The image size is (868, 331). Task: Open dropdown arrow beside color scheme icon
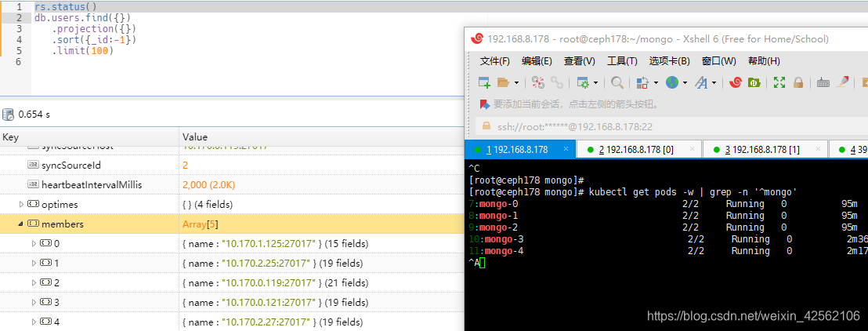coord(656,82)
